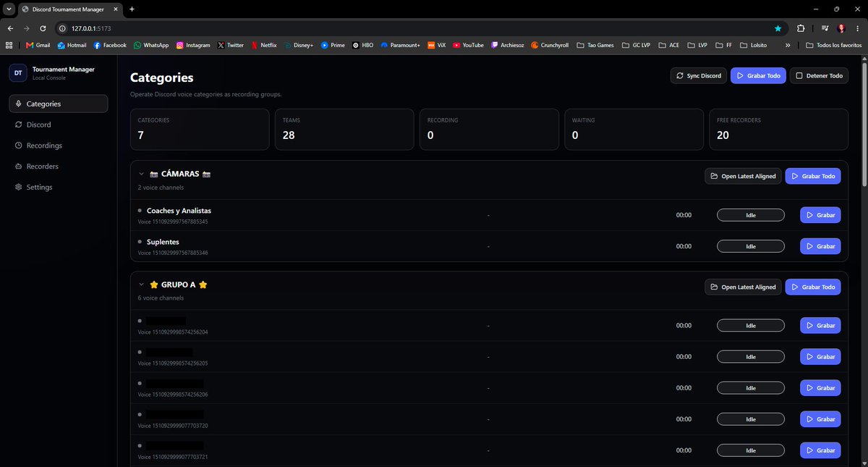The width and height of the screenshot is (868, 467).
Task: Start Grabar for voice channel ending 256206
Action: click(x=820, y=388)
